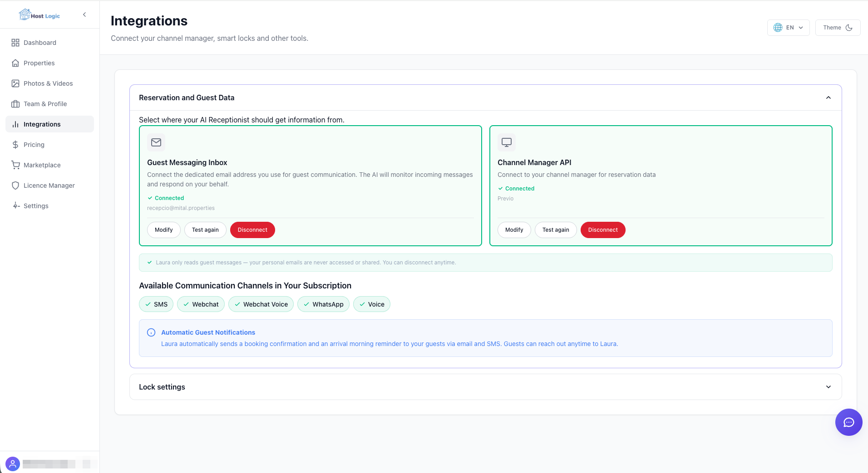Test again the Guest Messaging Inbox
The width and height of the screenshot is (868, 473).
coord(205,230)
